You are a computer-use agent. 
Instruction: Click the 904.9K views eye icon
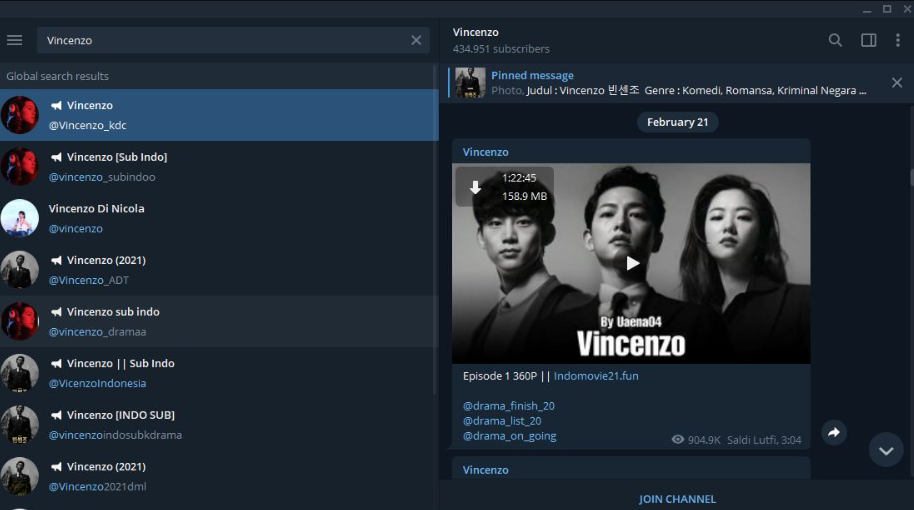(x=677, y=439)
